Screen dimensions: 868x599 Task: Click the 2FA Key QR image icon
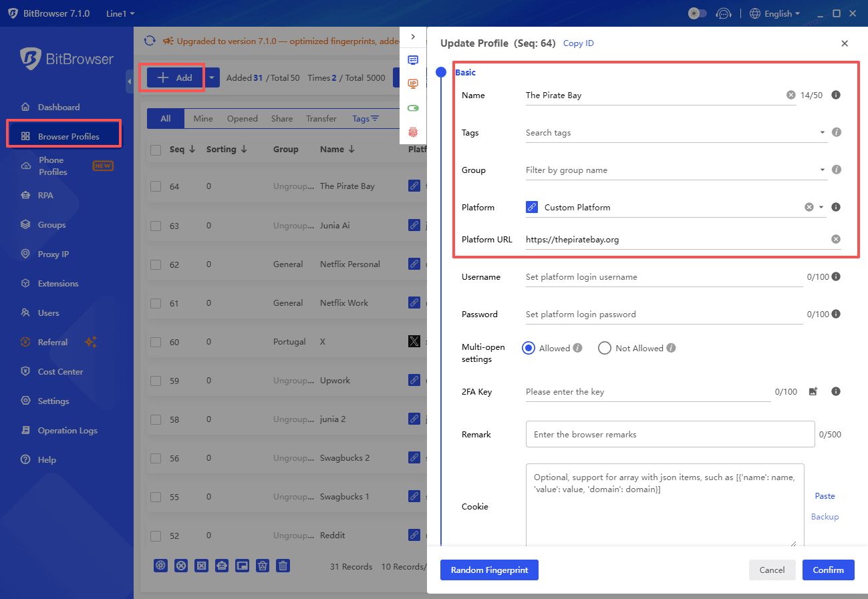click(x=813, y=392)
